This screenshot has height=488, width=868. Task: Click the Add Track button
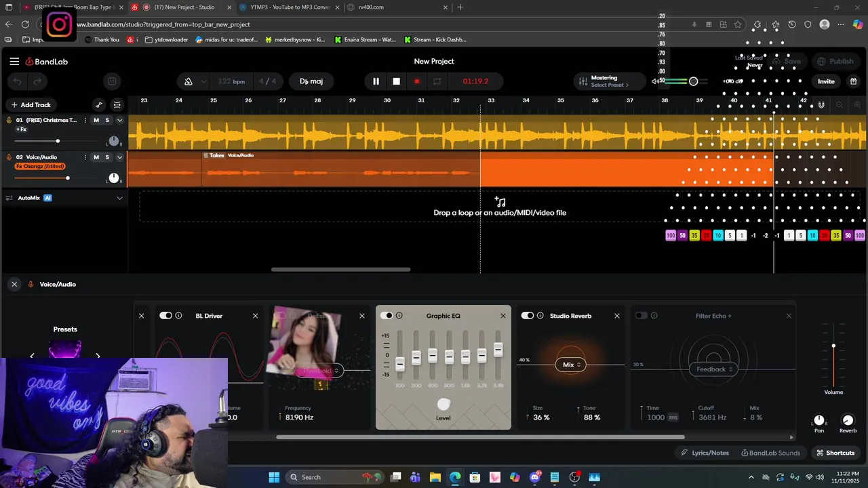pyautogui.click(x=31, y=105)
